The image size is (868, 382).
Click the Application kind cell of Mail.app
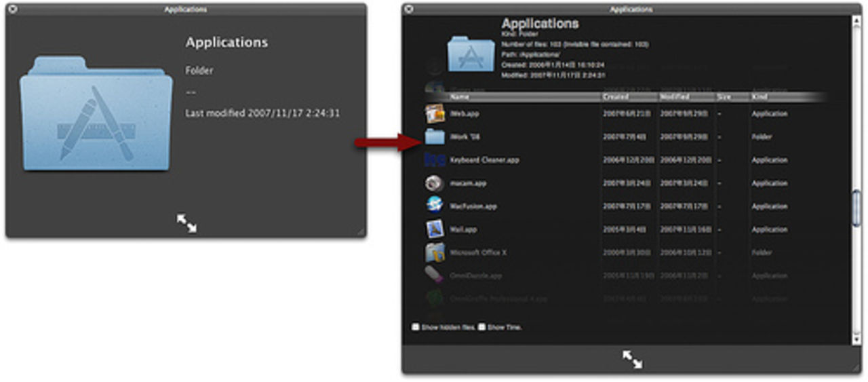770,229
